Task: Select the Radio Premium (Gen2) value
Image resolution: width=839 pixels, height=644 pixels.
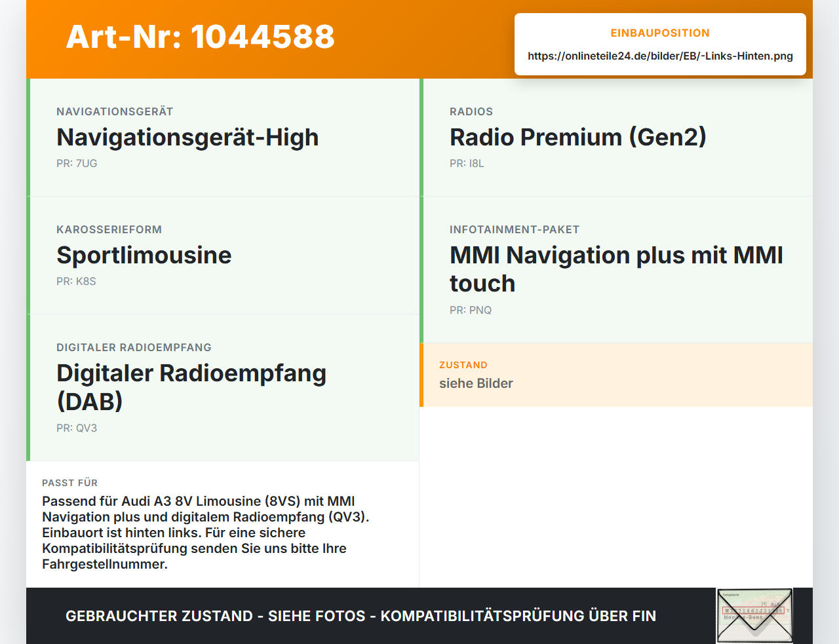Action: (577, 137)
